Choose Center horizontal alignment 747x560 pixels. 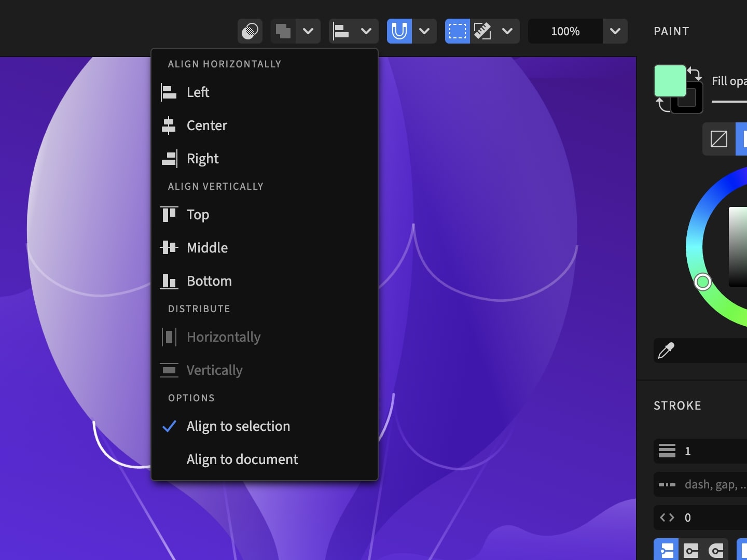coord(265,125)
